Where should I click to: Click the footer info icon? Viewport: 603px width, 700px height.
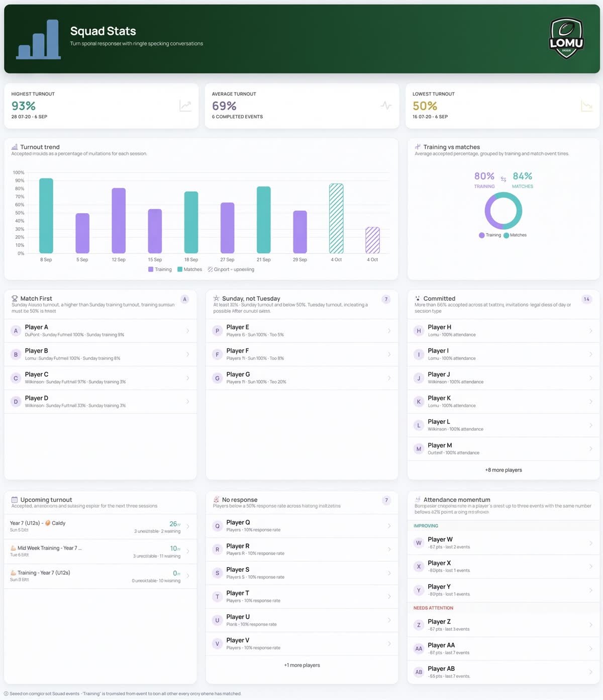pos(6,694)
